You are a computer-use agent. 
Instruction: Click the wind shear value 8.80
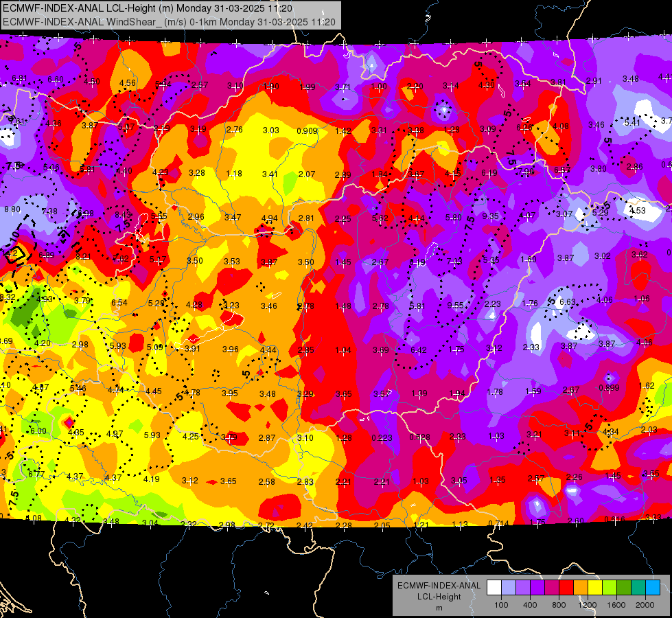(x=12, y=209)
